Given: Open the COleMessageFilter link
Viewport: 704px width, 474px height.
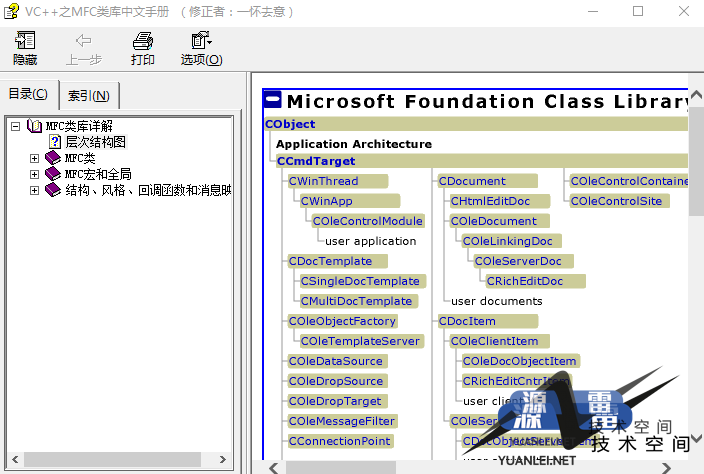Looking at the screenshot, I should 342,421.
